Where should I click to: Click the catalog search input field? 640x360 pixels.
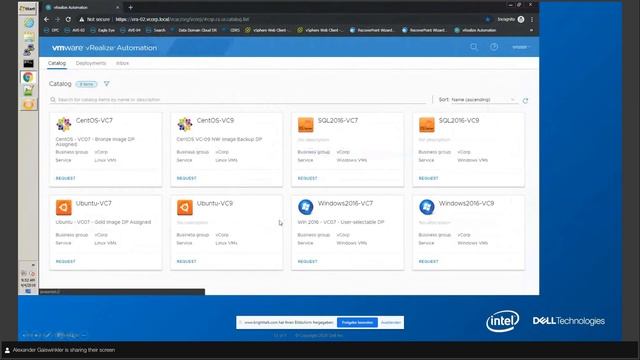[239, 100]
